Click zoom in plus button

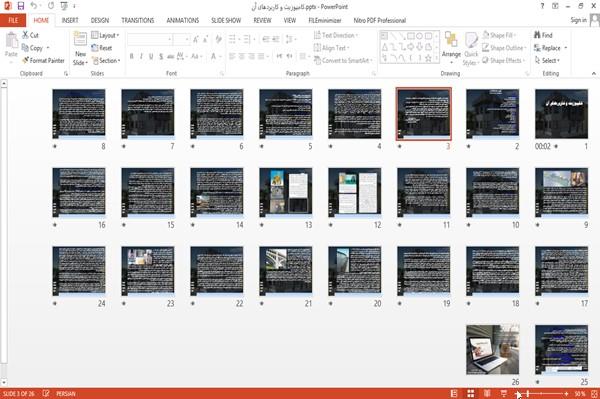point(566,393)
